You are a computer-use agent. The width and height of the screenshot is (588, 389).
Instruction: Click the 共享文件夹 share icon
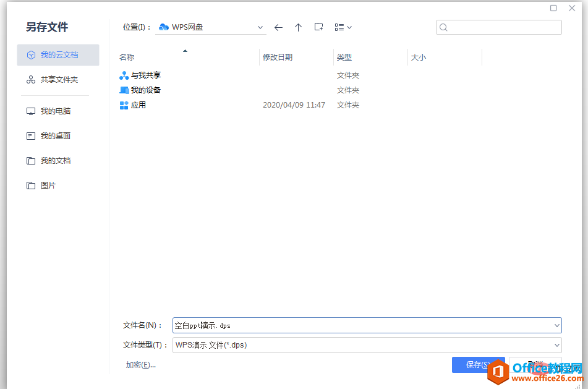click(x=31, y=80)
